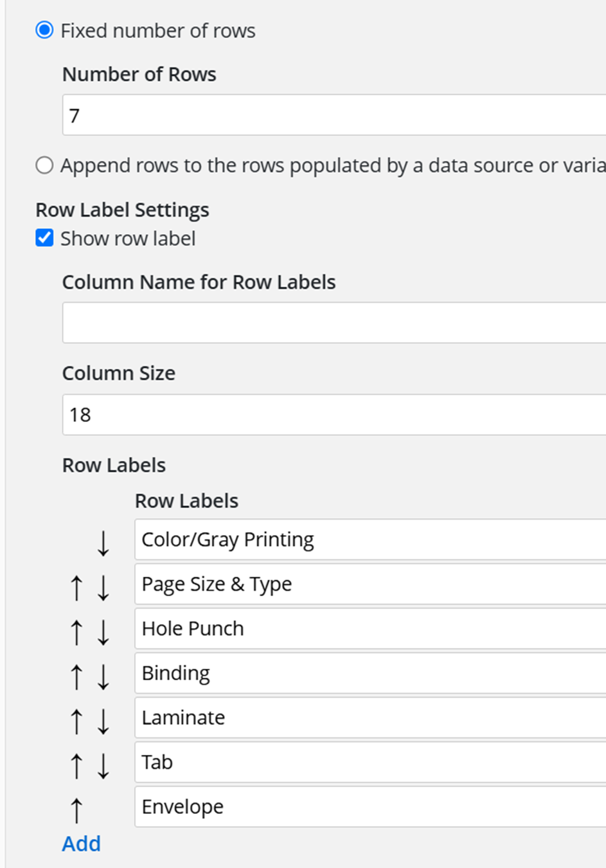Viewport: 606px width, 868px height.
Task: Move Page Size & Type row down
Action: click(x=103, y=588)
